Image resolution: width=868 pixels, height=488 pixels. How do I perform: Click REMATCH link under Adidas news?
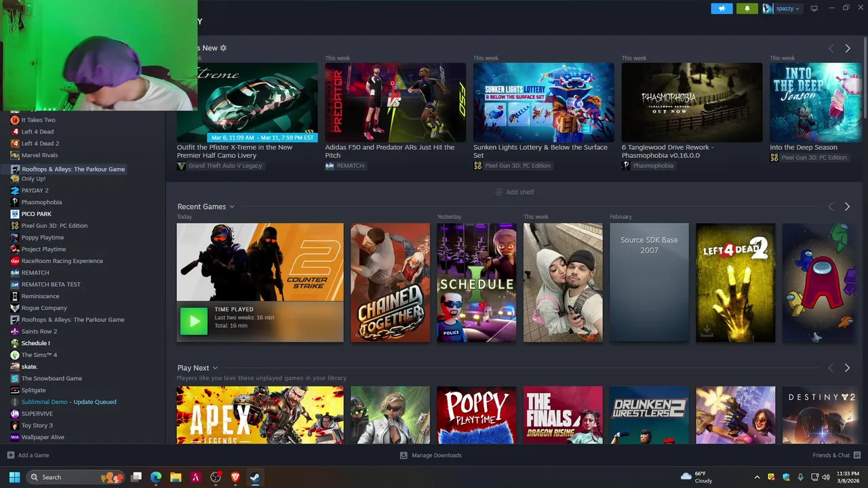tap(350, 165)
